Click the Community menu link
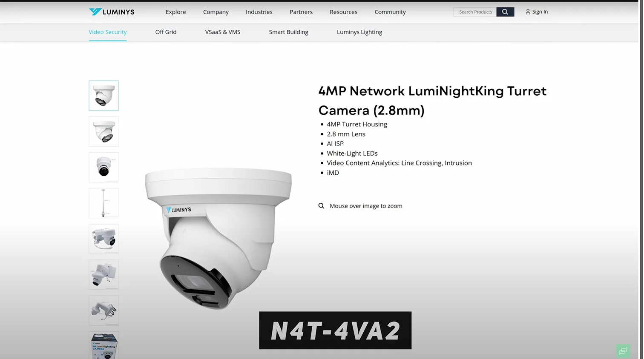Screen dimensions: 644x359 pos(390,12)
